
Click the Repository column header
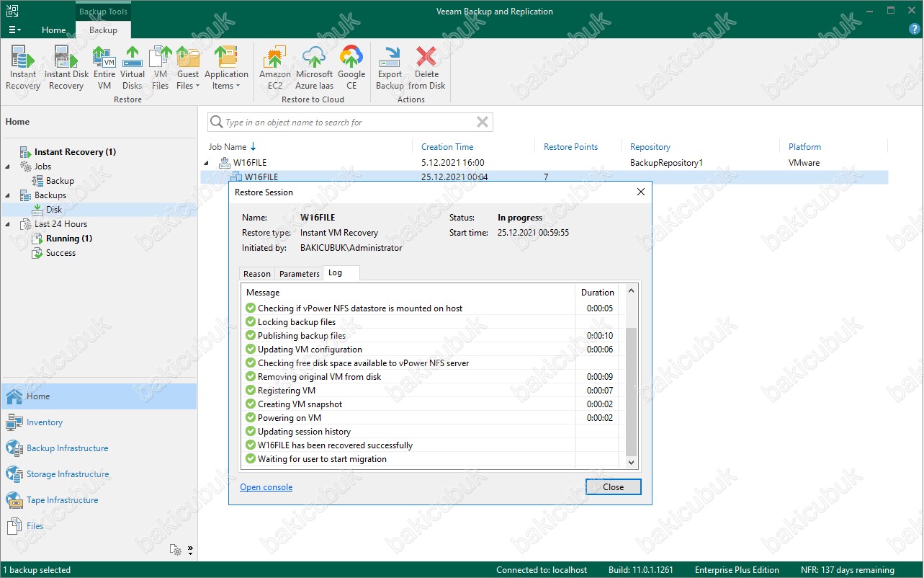click(650, 147)
